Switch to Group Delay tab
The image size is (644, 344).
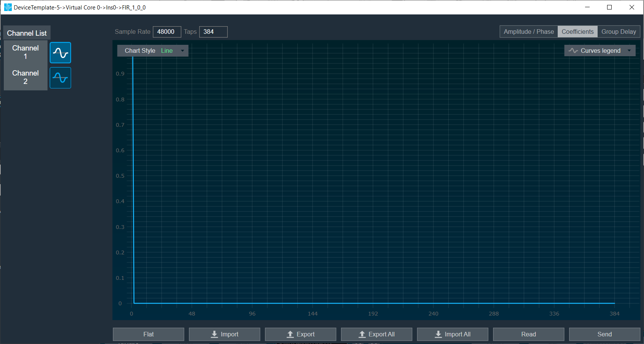(x=619, y=32)
